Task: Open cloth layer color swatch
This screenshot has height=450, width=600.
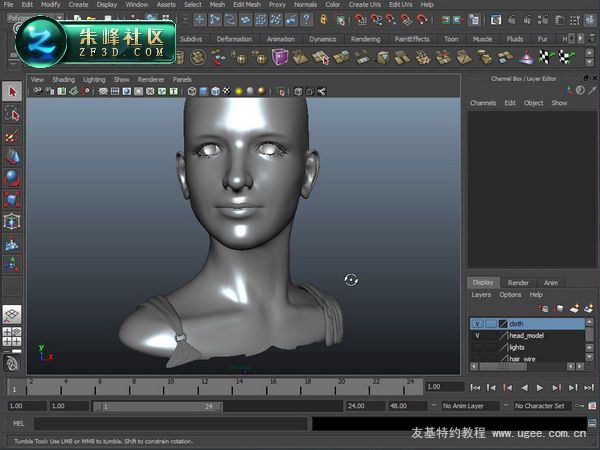Action: click(503, 324)
